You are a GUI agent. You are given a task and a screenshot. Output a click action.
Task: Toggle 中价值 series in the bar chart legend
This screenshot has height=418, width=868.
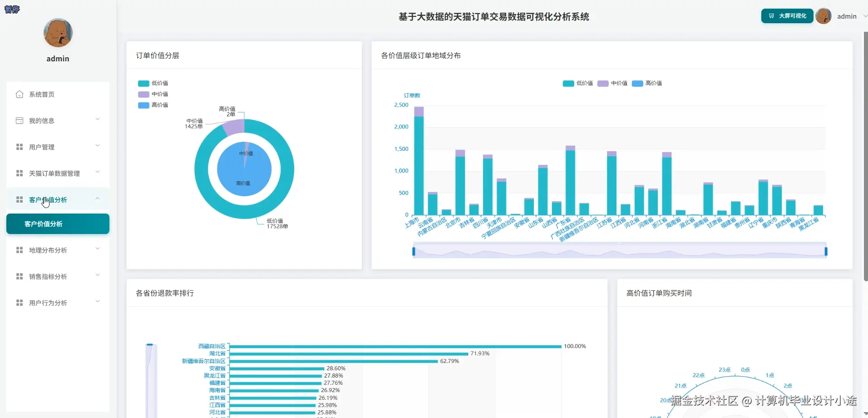pyautogui.click(x=612, y=83)
